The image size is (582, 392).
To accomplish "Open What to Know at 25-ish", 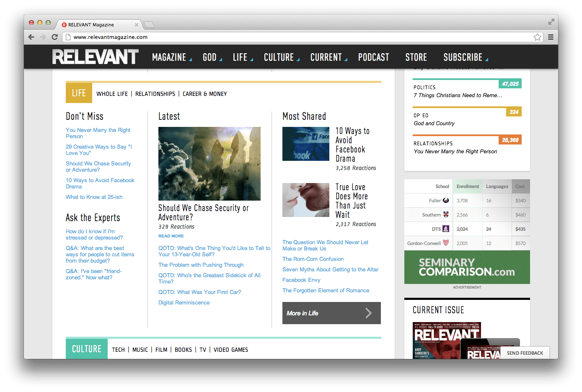I will point(94,197).
